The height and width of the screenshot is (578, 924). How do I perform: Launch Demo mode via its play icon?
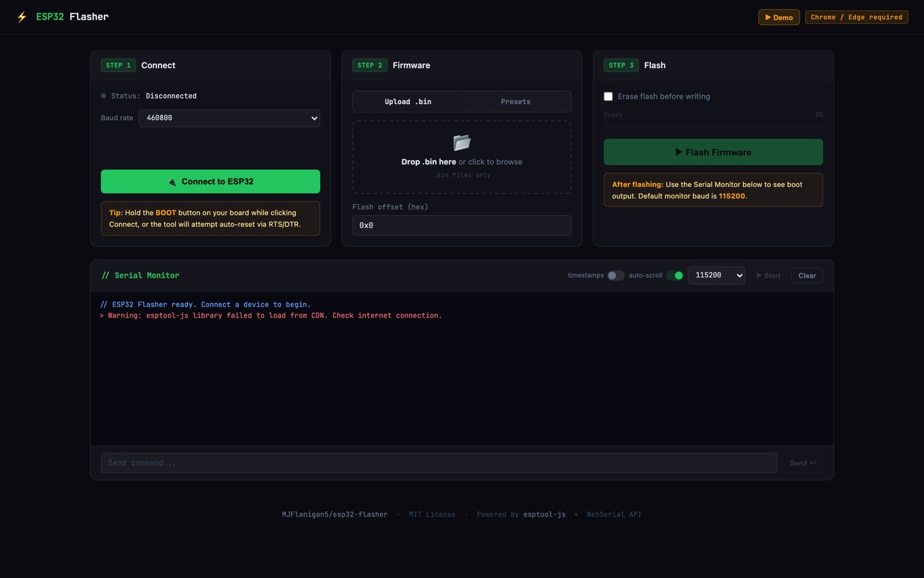tap(767, 17)
